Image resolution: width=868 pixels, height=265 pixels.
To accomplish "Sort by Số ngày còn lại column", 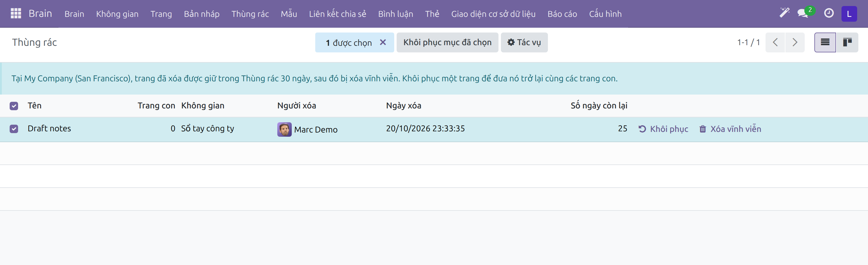I will [x=599, y=106].
